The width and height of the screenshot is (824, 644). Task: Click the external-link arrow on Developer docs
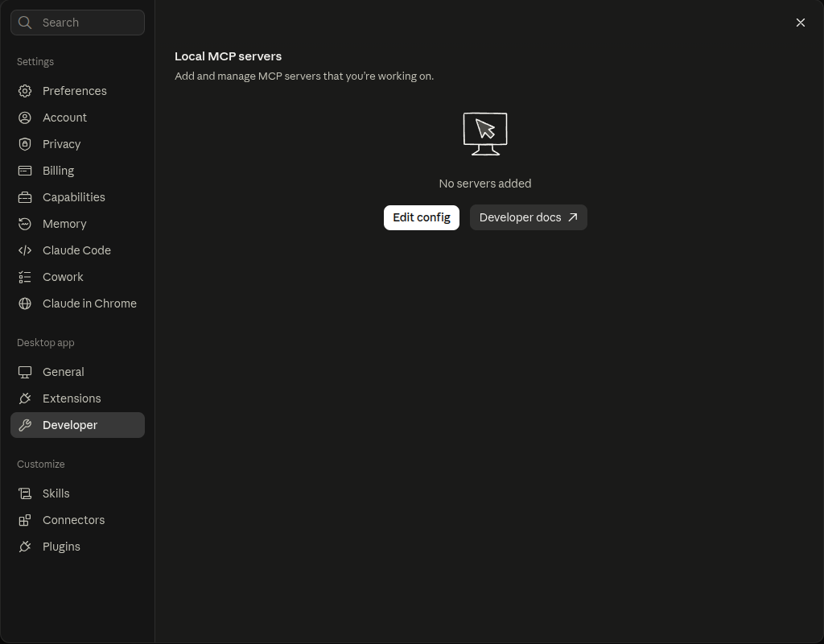tap(573, 217)
